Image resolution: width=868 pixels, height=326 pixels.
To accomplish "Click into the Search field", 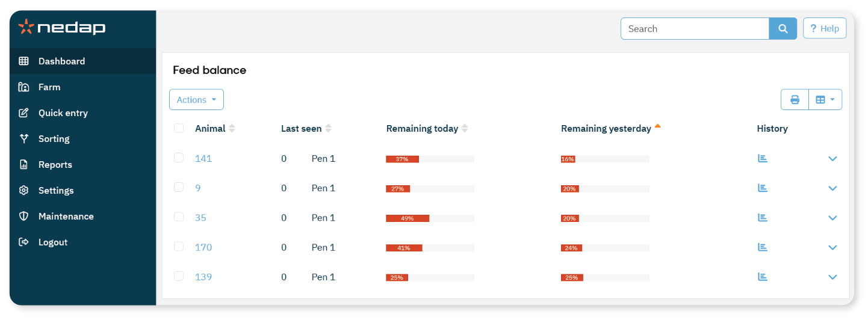I will (x=695, y=29).
